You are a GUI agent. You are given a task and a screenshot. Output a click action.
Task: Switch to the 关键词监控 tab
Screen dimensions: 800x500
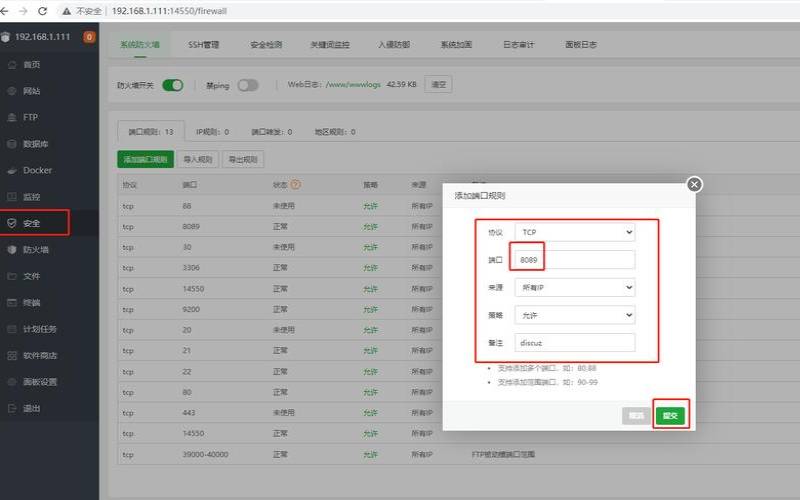point(330,44)
